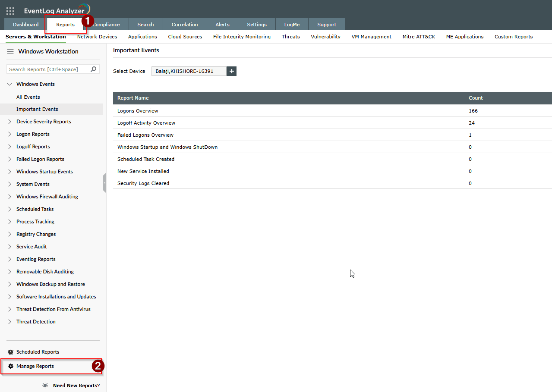Select Servers & Workstation sub-tab
552x392 pixels.
[36, 37]
